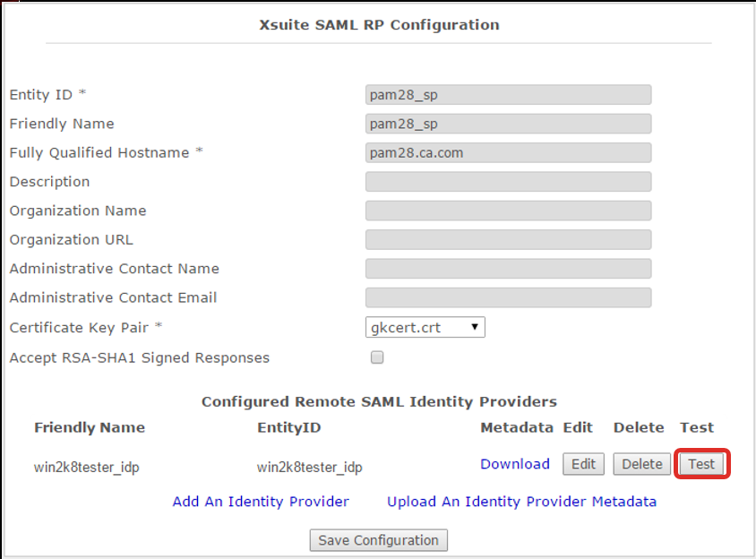Click Save Configuration button
The width and height of the screenshot is (756, 559).
click(379, 540)
